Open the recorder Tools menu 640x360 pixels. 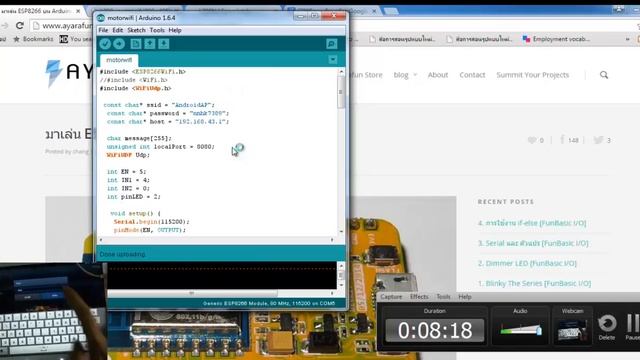(x=443, y=297)
